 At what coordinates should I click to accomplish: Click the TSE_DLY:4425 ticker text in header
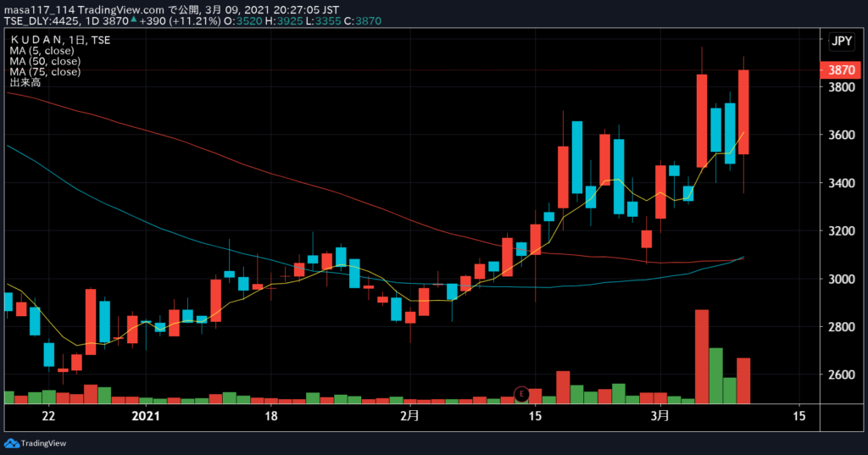(x=44, y=21)
